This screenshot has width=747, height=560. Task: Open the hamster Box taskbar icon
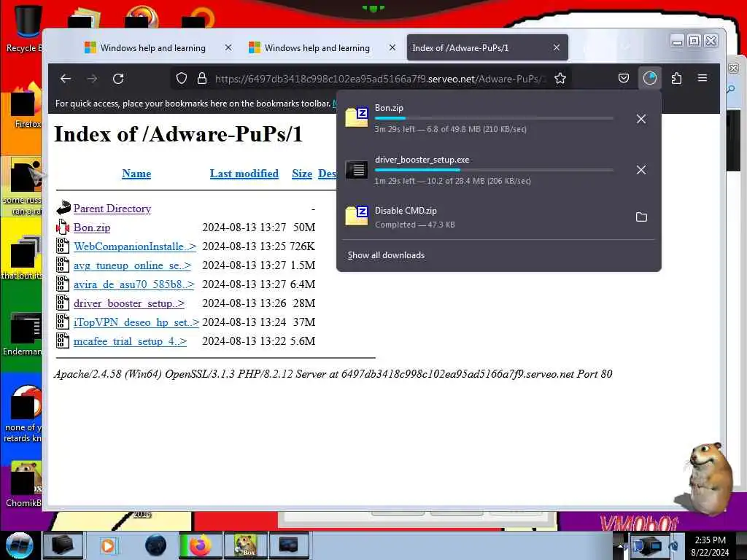click(245, 545)
